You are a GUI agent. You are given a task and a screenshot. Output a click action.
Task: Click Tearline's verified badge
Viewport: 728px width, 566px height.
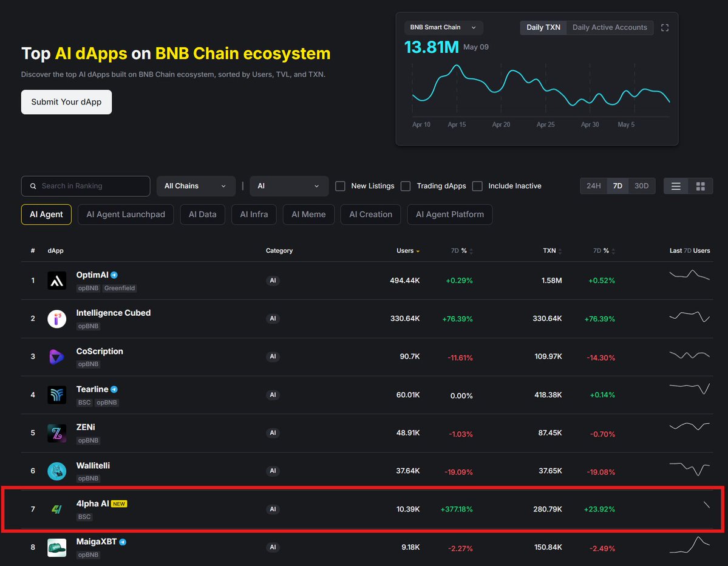pos(114,389)
